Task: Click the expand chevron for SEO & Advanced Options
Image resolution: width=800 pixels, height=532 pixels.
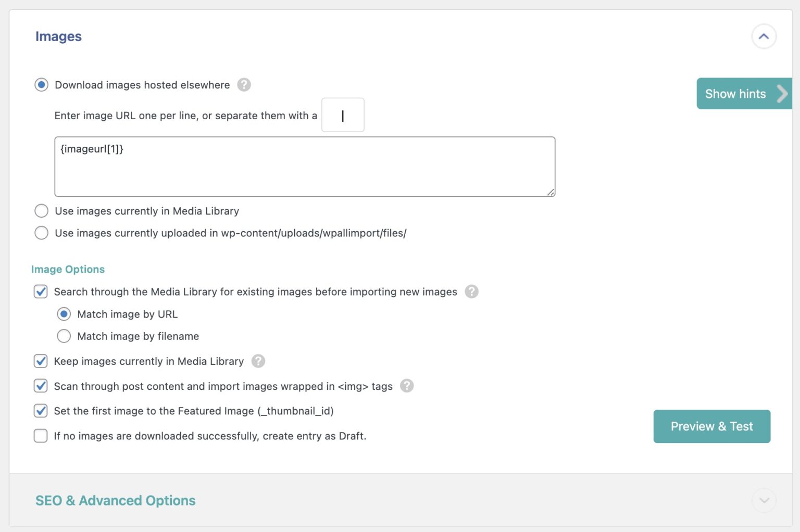Action: point(764,500)
